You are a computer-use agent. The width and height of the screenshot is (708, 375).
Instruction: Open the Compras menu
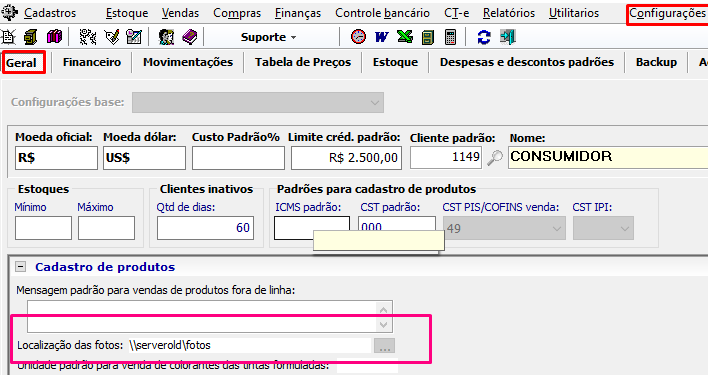pyautogui.click(x=237, y=13)
